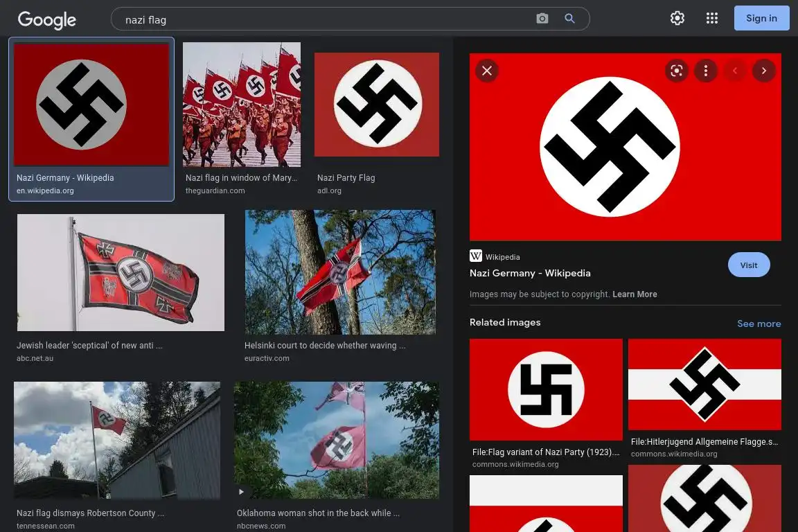
Task: Open the Google apps grid
Action: 711,18
